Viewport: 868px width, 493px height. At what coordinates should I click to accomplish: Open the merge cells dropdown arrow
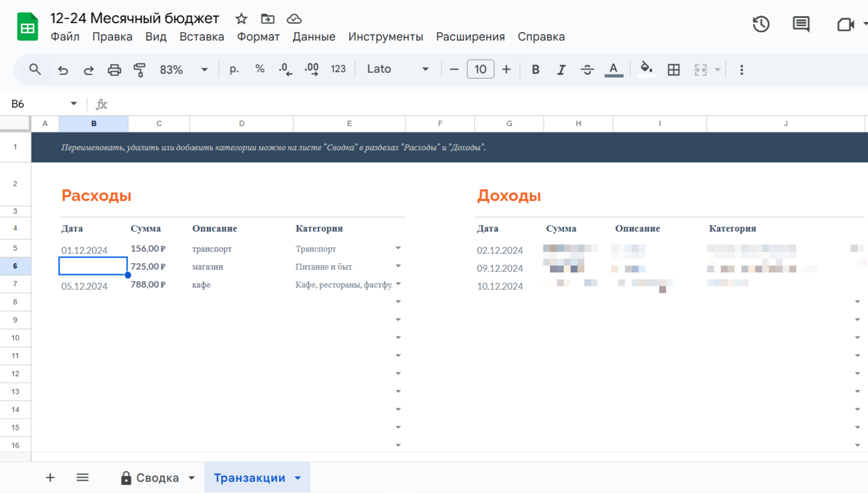[x=717, y=70]
